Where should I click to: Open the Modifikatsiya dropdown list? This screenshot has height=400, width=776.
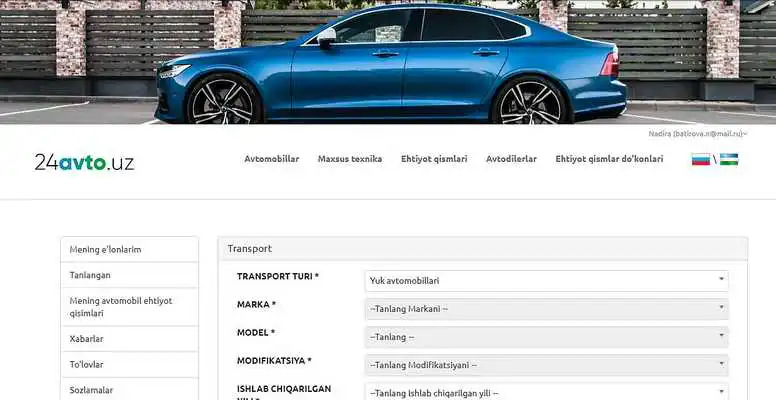(x=545, y=365)
